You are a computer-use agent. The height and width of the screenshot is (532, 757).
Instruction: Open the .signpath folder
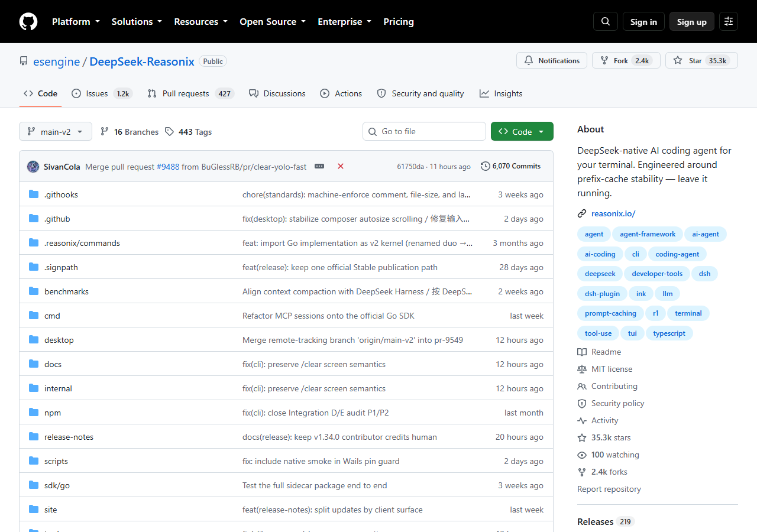click(x=61, y=267)
